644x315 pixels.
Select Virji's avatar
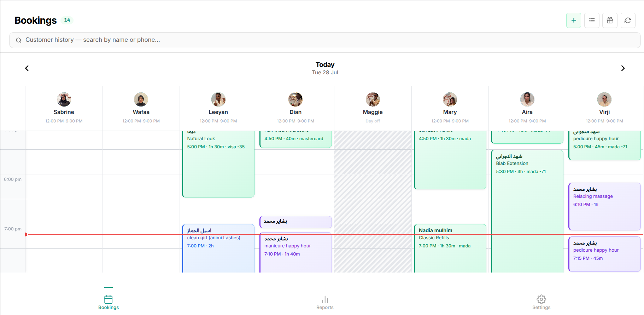(604, 99)
